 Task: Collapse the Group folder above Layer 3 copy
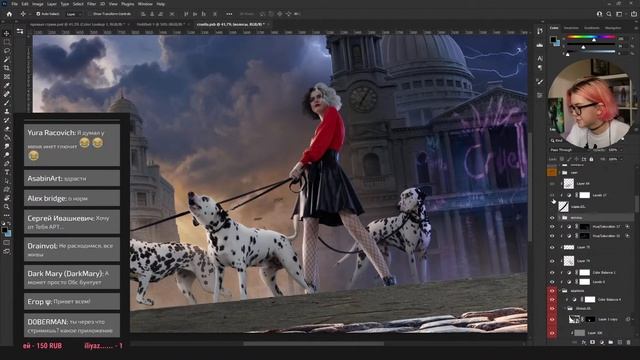click(x=566, y=309)
